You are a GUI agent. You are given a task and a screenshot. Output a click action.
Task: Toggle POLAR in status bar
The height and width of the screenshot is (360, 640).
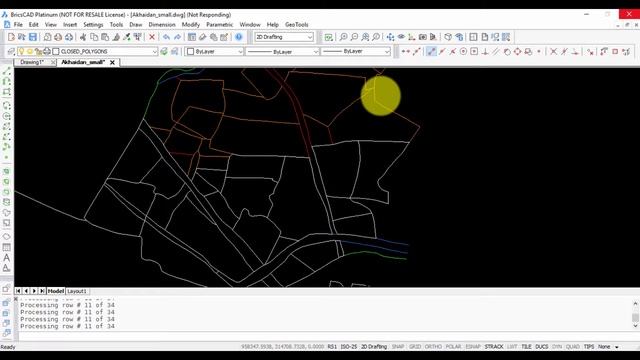coord(453,347)
